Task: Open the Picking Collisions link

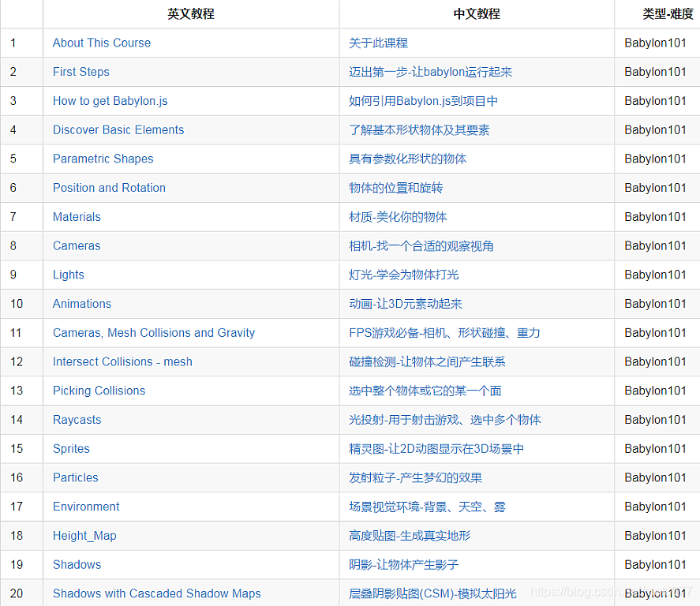Action: coord(99,391)
